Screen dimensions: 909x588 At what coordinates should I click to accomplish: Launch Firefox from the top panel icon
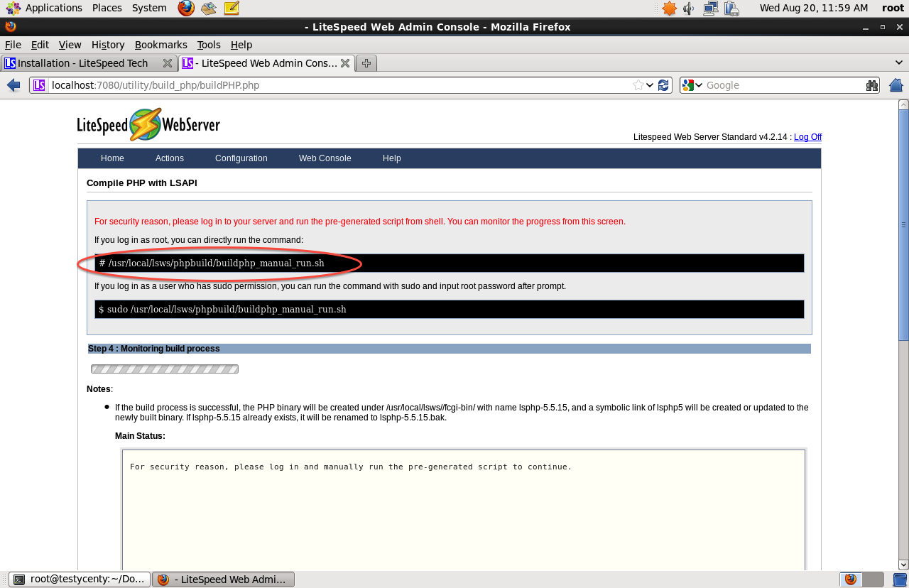point(186,8)
